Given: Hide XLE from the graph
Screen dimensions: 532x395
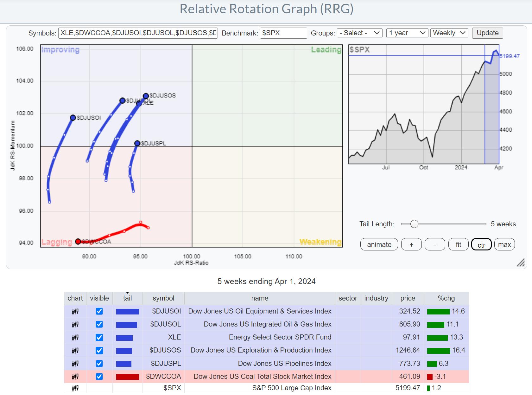Looking at the screenshot, I should coord(99,337).
